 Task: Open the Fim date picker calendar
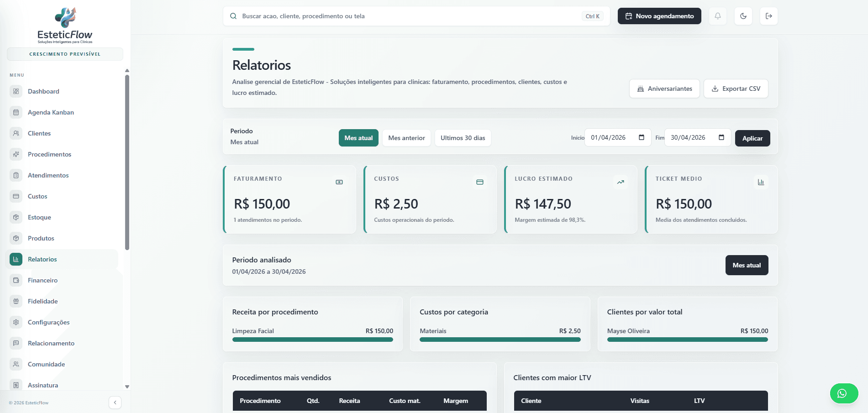[721, 137]
